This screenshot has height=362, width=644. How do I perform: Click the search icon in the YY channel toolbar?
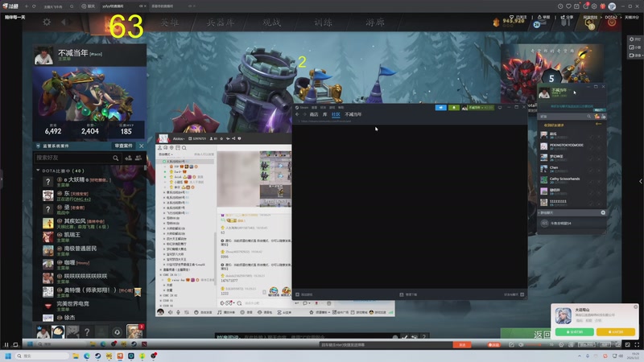(184, 148)
